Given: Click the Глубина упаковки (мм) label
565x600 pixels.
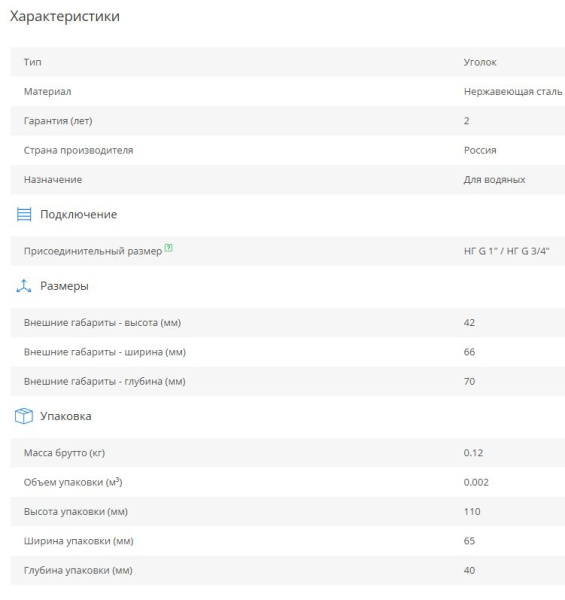Looking at the screenshot, I should (78, 571).
